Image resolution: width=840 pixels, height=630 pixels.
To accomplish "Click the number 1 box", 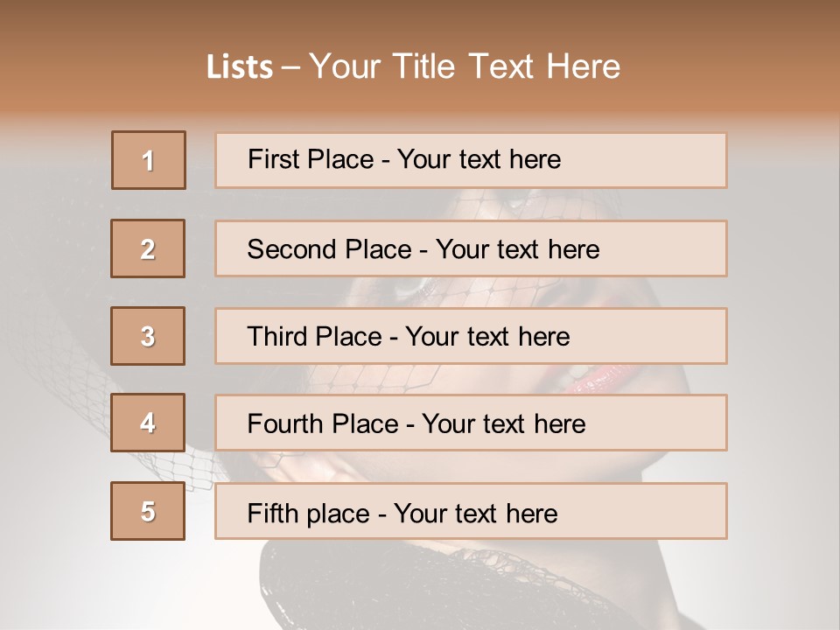I will [149, 160].
